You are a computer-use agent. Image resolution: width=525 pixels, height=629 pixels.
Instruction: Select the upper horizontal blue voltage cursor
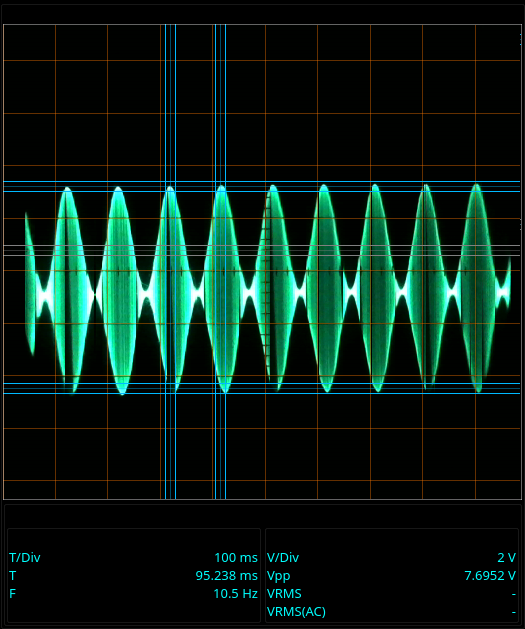point(261,187)
